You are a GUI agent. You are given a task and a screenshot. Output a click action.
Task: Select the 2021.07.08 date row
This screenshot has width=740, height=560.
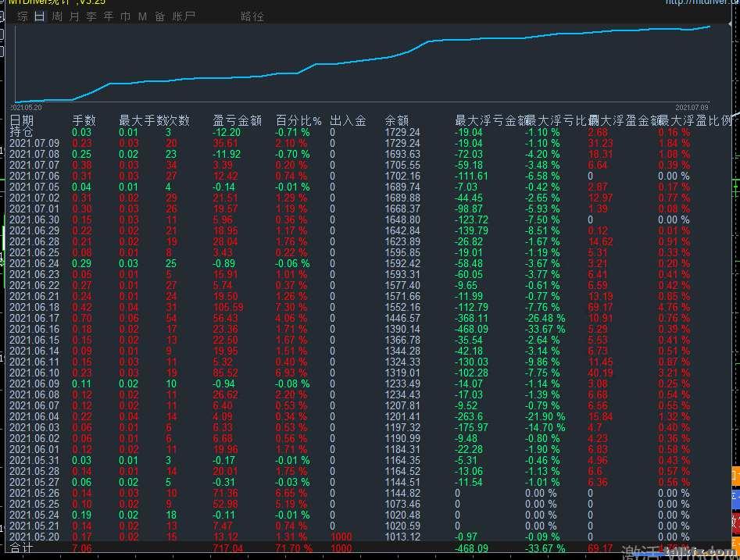tap(34, 154)
